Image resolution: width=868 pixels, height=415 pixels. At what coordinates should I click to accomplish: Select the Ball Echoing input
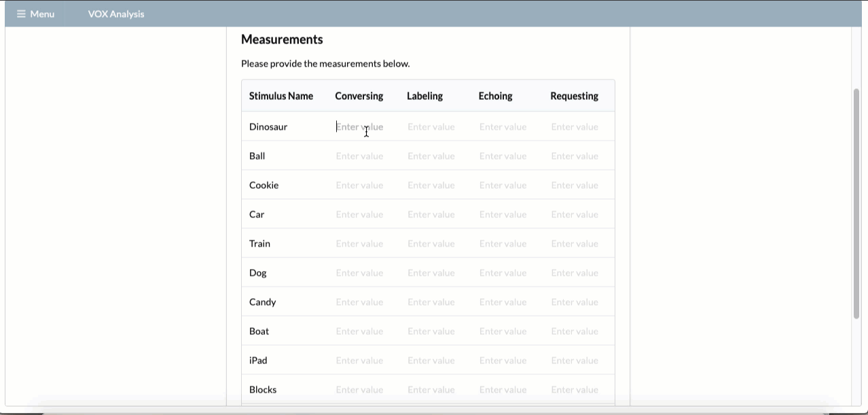[507, 156]
